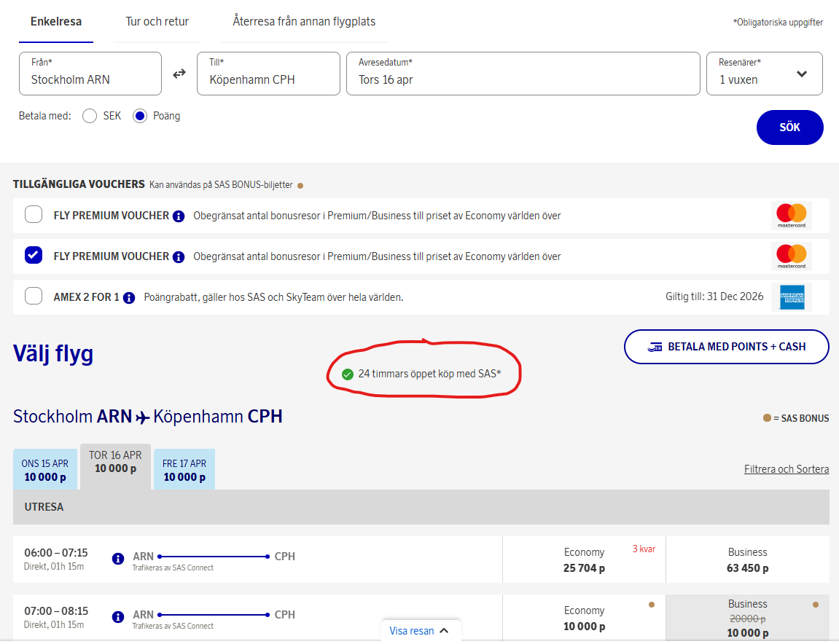Select Fre 17 Apr date tab
The width and height of the screenshot is (839, 644).
184,470
